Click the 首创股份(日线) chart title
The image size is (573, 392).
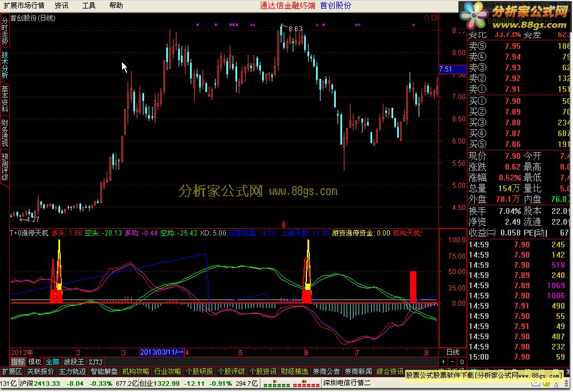(33, 18)
